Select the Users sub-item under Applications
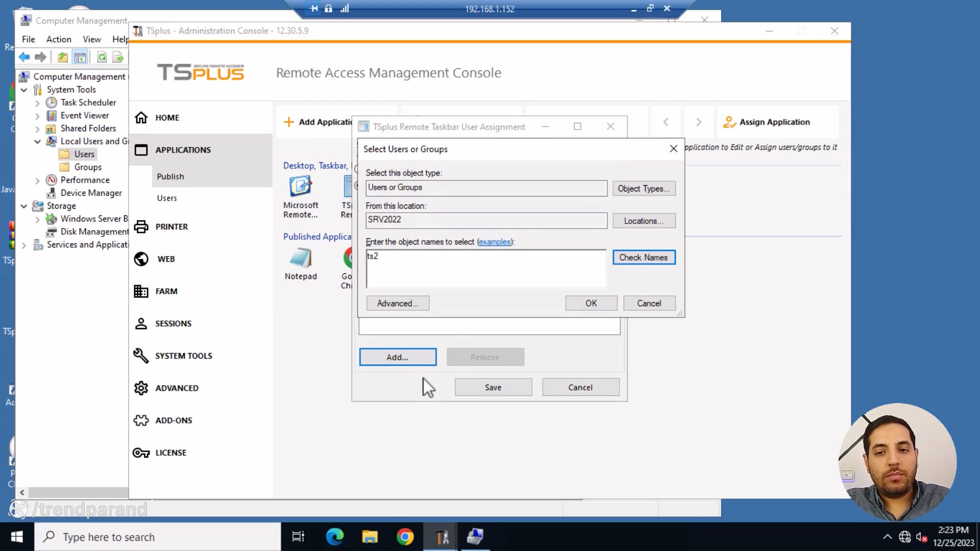Image resolution: width=980 pixels, height=551 pixels. point(167,198)
